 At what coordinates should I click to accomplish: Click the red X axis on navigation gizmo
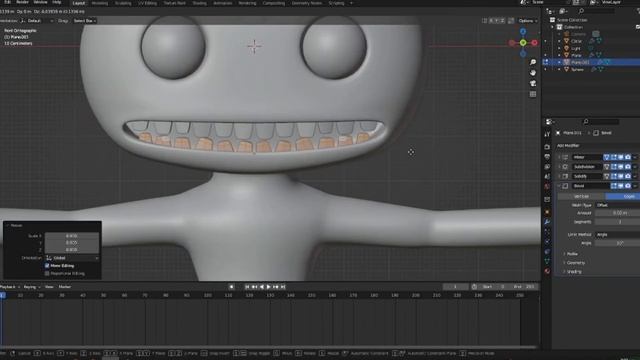coord(534,42)
